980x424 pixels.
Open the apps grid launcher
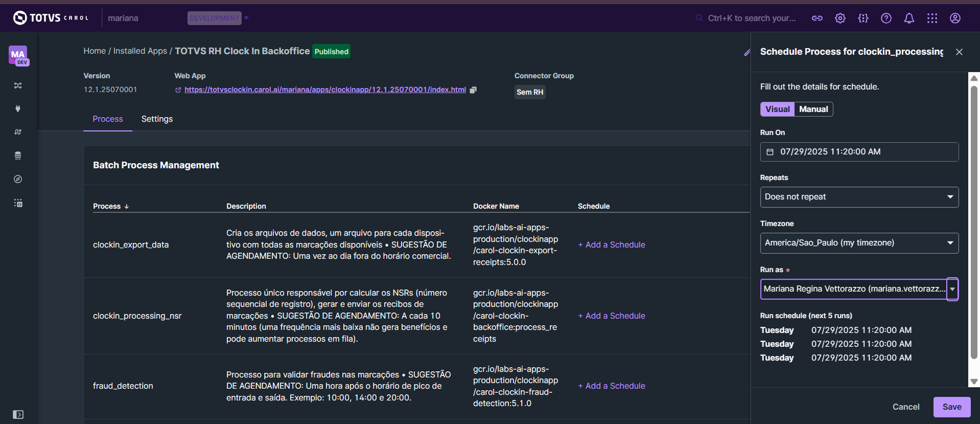pos(932,18)
